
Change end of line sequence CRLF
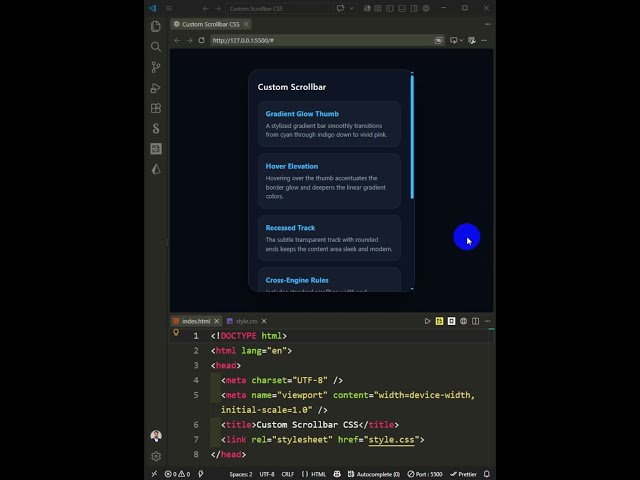point(287,474)
